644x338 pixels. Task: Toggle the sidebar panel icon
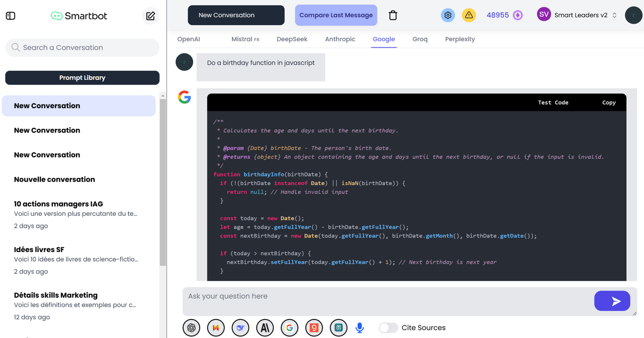(x=10, y=15)
